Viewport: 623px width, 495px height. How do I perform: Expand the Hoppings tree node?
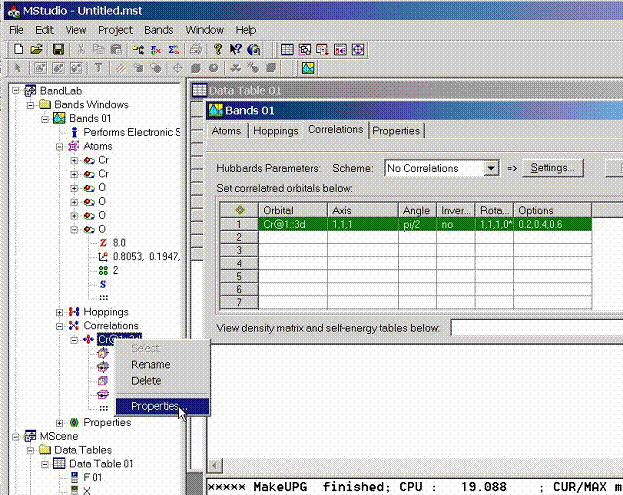click(x=60, y=312)
